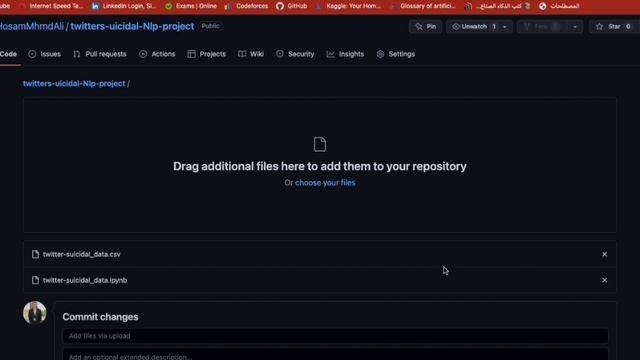Image resolution: width=640 pixels, height=360 pixels.
Task: Click the eye icon on Unwatch button
Action: (x=456, y=27)
